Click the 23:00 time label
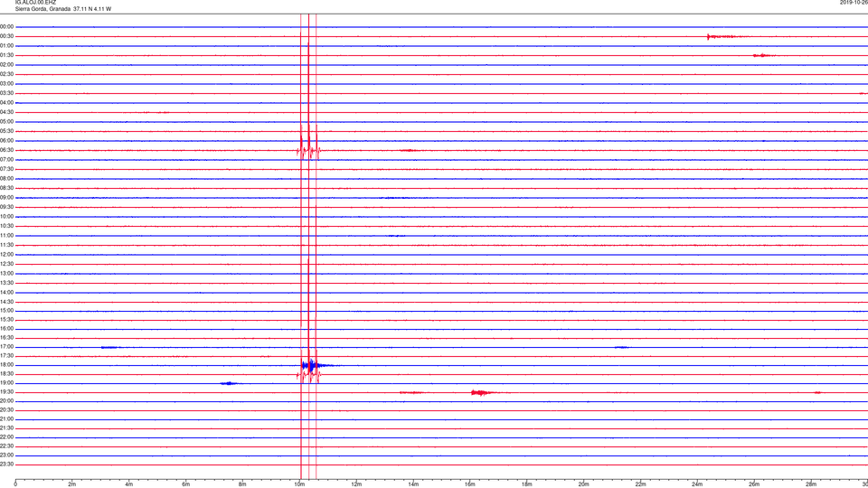 point(6,455)
